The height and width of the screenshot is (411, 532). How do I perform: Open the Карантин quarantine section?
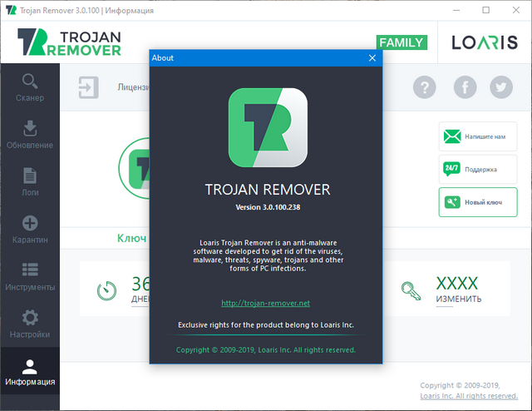(x=30, y=230)
